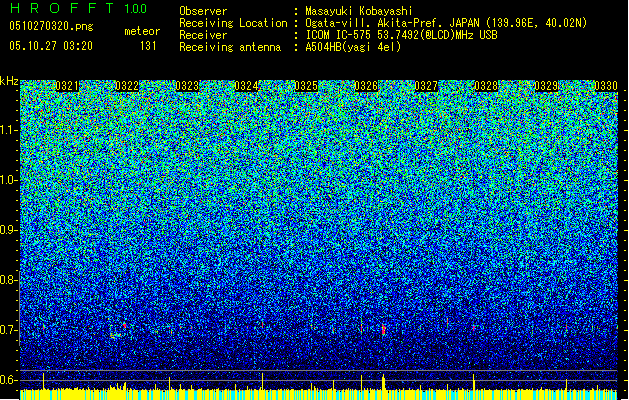Click the 1.1 frequency axis label

coord(9,130)
